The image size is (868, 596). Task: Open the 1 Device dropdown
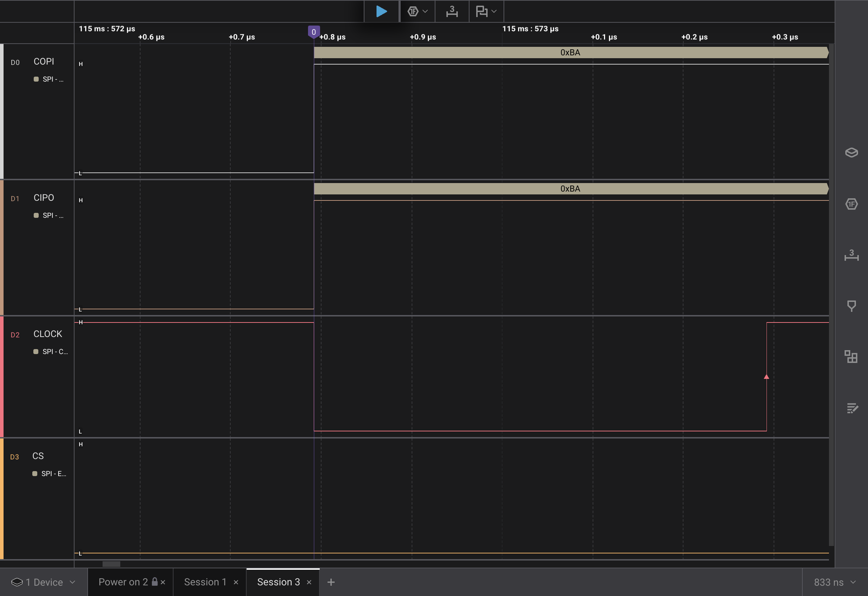click(43, 582)
